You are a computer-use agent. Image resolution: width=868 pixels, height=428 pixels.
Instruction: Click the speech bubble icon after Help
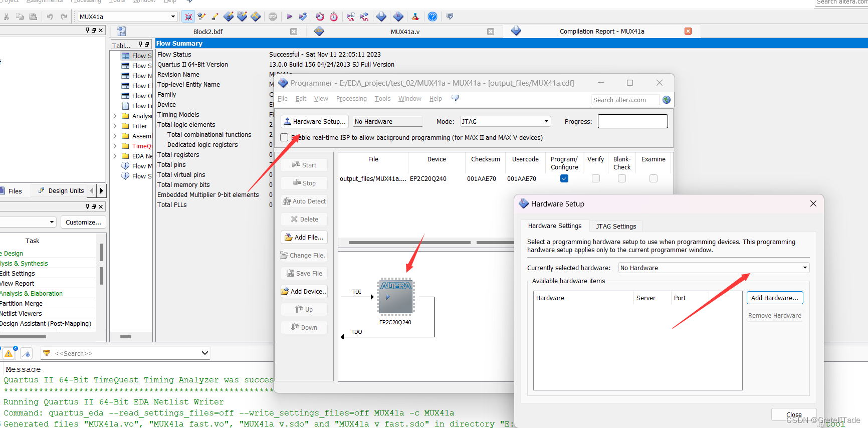(450, 17)
